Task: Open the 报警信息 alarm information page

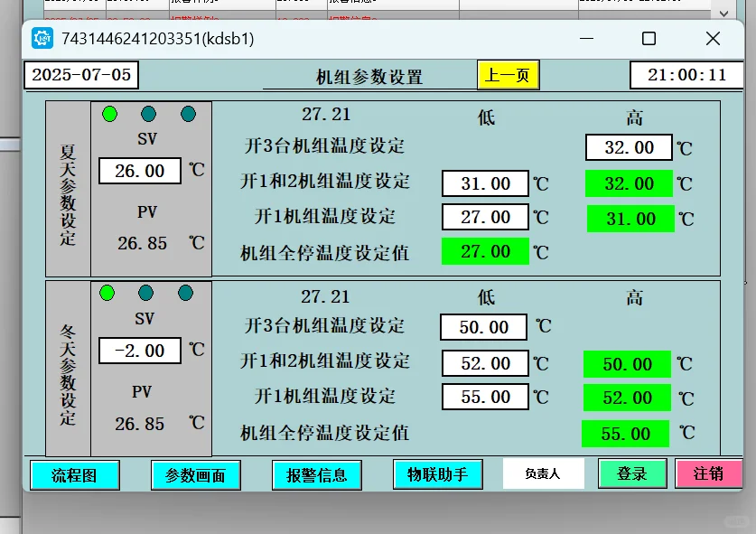Action: point(319,474)
